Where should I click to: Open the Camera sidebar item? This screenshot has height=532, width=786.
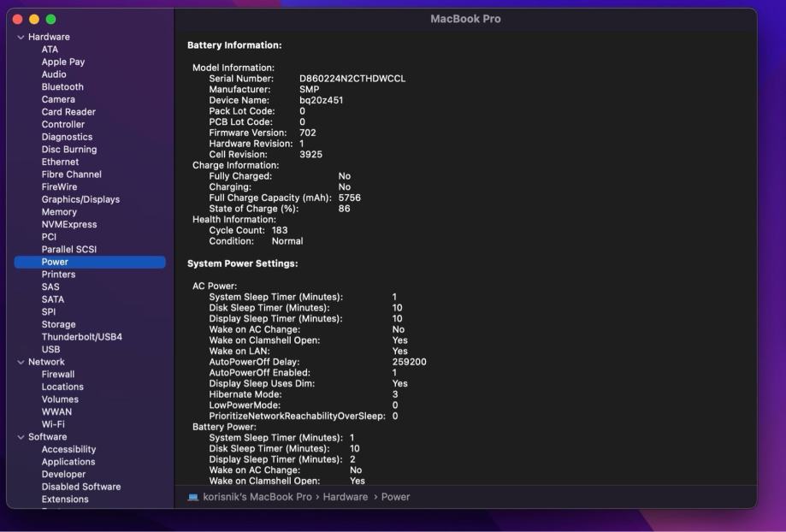58,99
